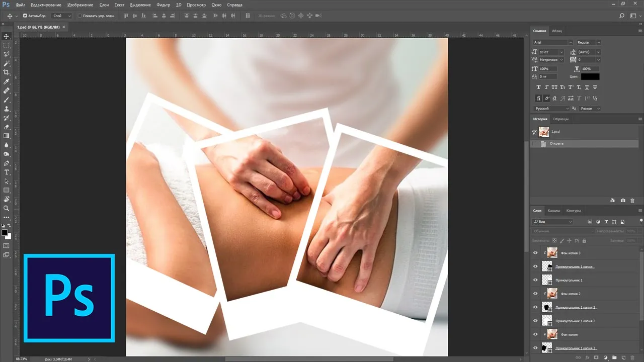The height and width of the screenshot is (362, 644).
Task: Select the Eraser tool
Action: point(7,127)
